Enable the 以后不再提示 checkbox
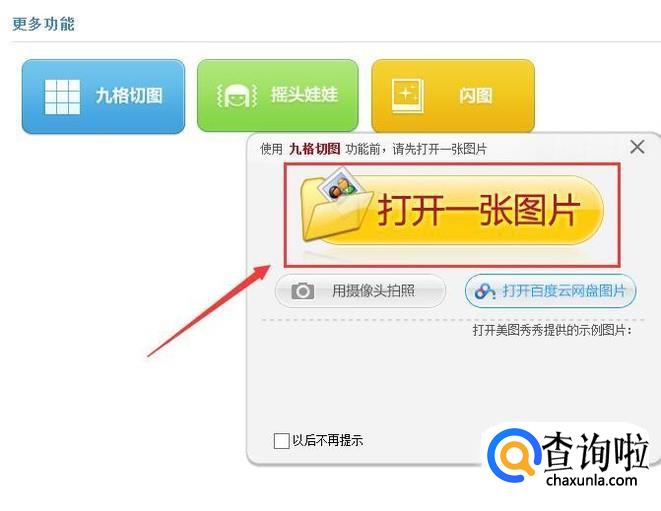 pos(281,441)
